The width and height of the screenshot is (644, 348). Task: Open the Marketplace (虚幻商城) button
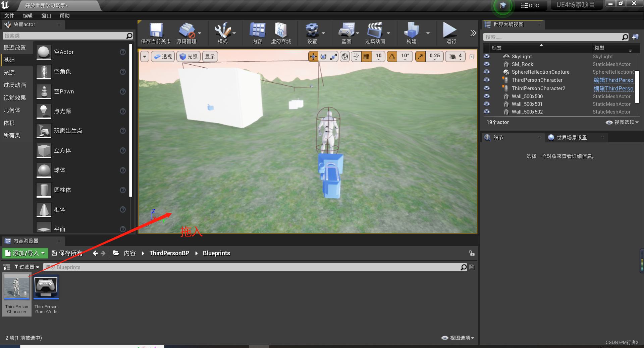(x=281, y=33)
